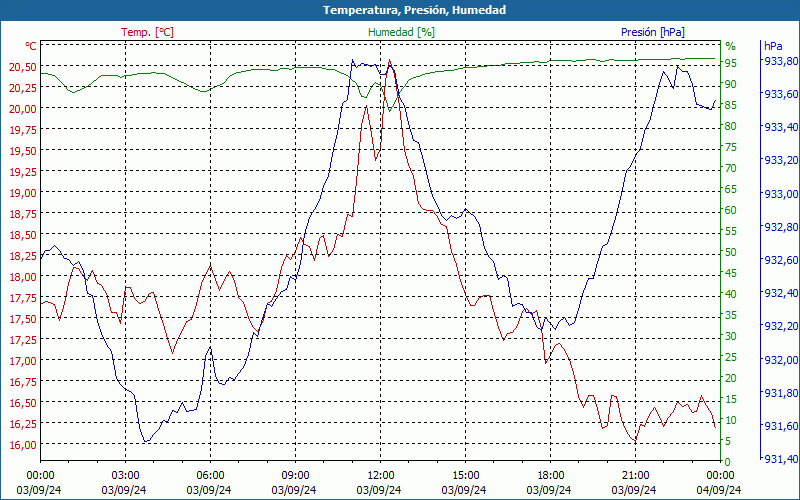Click the '16,50' temperature axis value
Screen dimensions: 800x500
[x=23, y=403]
